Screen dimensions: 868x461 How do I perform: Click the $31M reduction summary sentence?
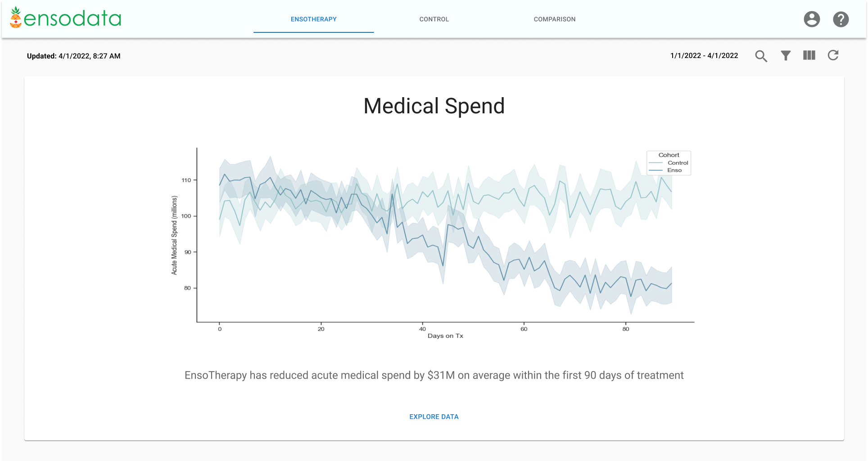pos(434,376)
